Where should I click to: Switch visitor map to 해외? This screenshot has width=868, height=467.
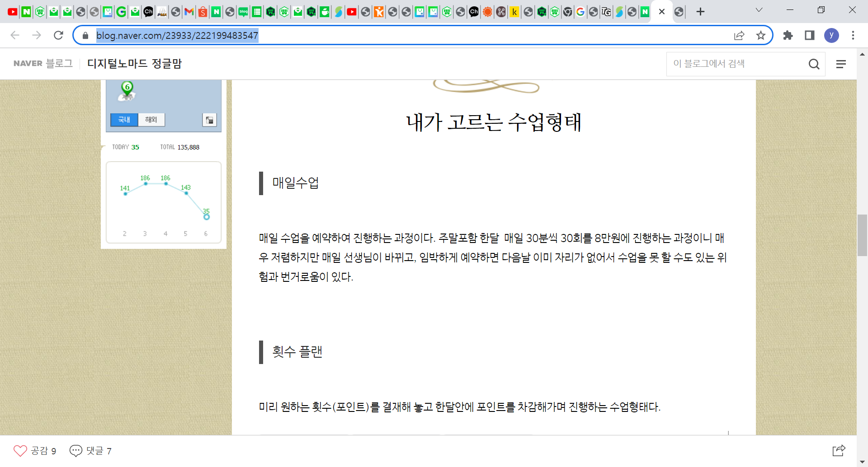coord(151,120)
